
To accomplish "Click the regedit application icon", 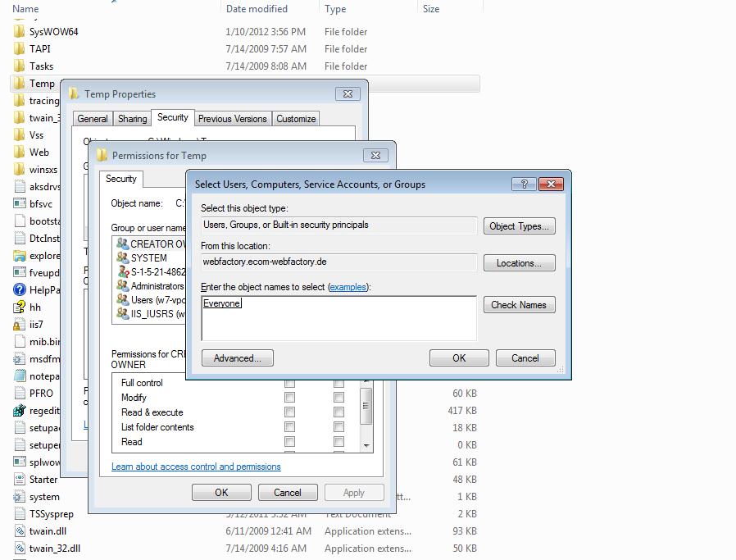I will coord(20,411).
